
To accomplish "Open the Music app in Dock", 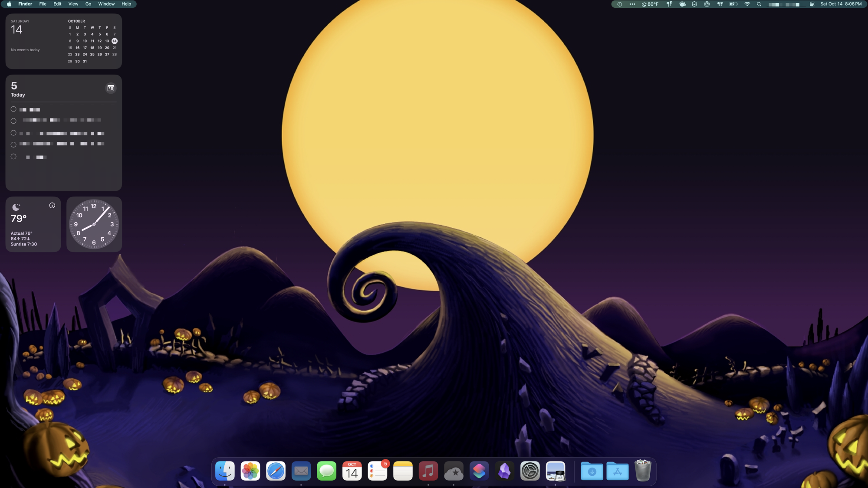I will [x=428, y=471].
